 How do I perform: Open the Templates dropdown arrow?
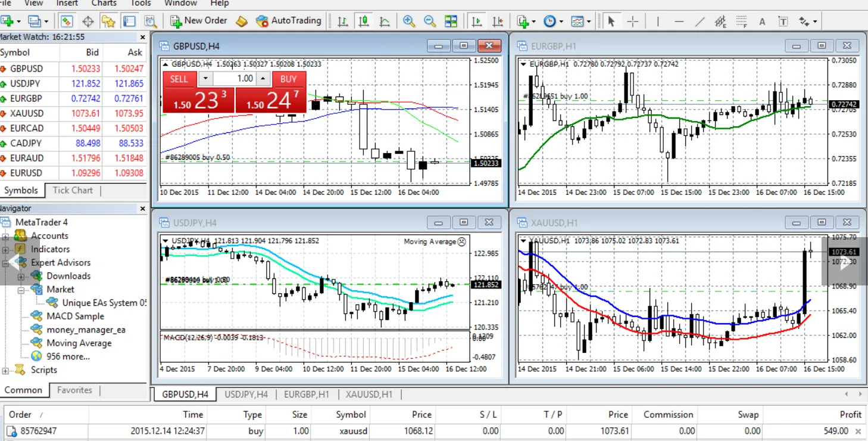click(x=588, y=21)
